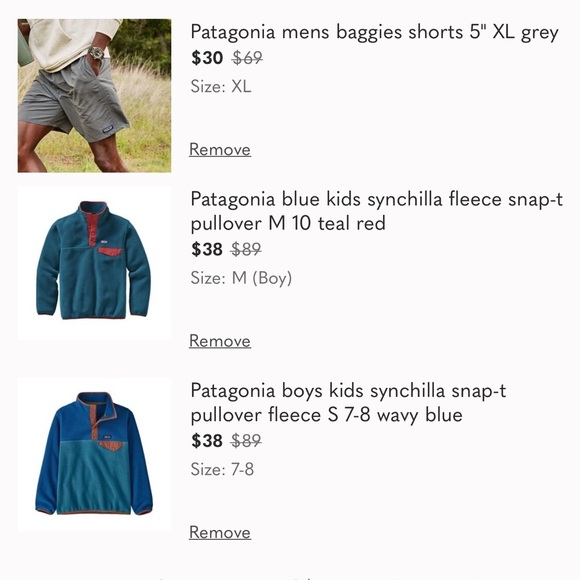Select the crossed-out $89 on teal red pullover

(x=246, y=249)
